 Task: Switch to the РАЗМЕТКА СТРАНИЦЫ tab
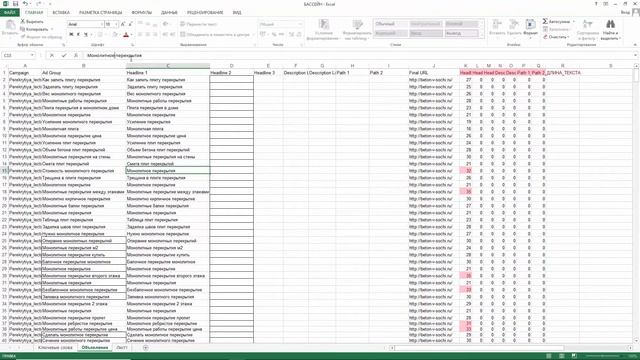coord(100,13)
